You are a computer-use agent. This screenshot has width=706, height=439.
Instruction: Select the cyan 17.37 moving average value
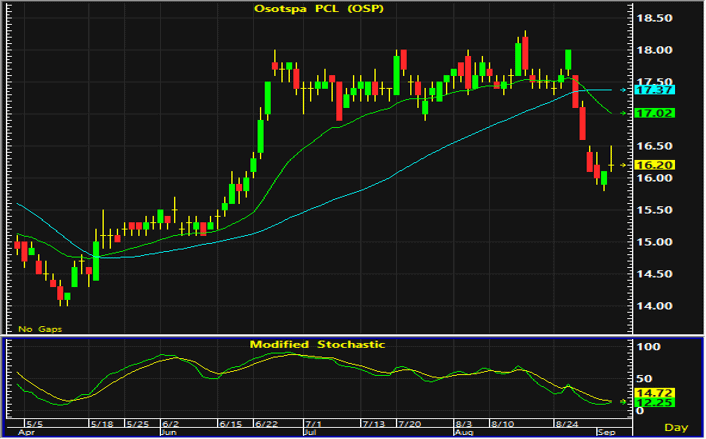(x=654, y=90)
